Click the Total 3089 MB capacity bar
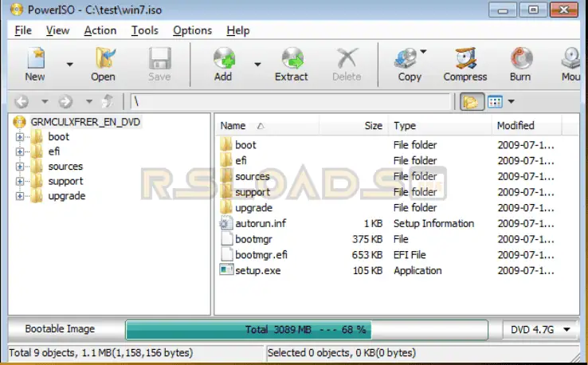Image resolution: width=588 pixels, height=365 pixels. (x=307, y=330)
